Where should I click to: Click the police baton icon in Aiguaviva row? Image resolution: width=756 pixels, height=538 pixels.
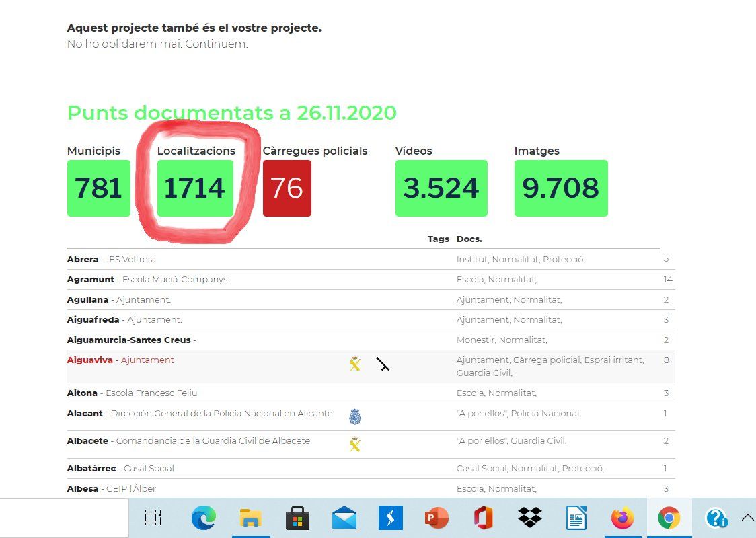[383, 364]
